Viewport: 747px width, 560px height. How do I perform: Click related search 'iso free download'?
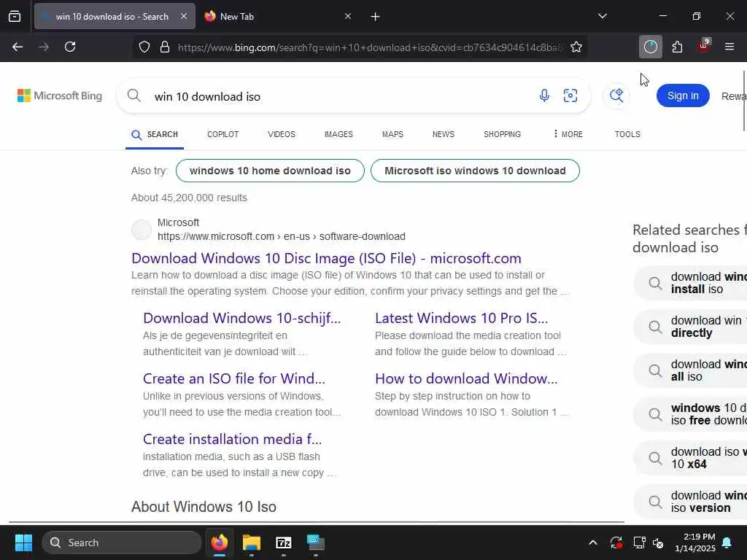pyautogui.click(x=690, y=414)
